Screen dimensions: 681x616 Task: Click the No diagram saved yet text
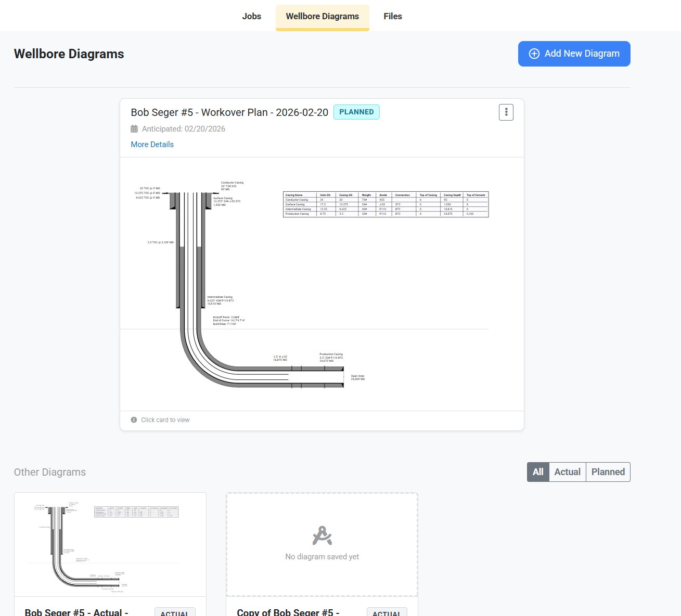(x=322, y=557)
